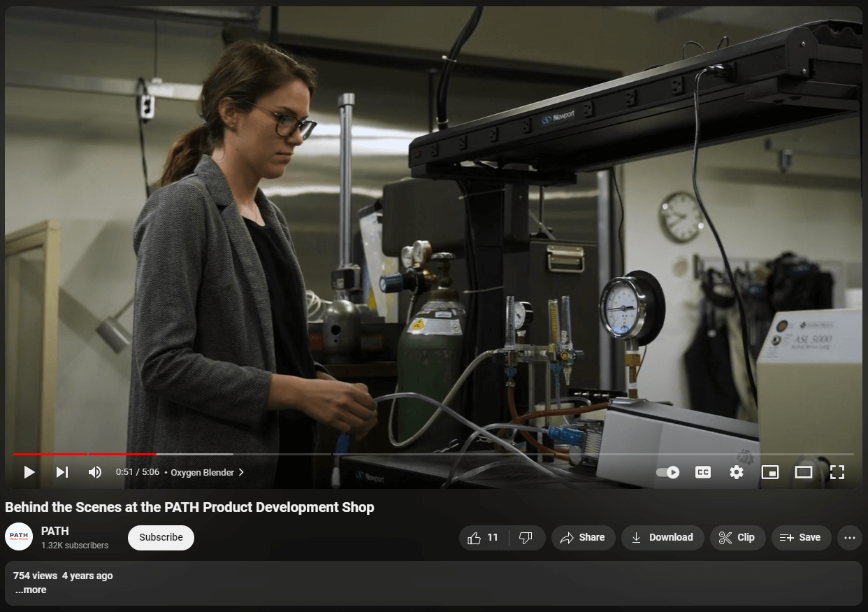Open the video settings gear
The height and width of the screenshot is (612, 868).
point(736,472)
